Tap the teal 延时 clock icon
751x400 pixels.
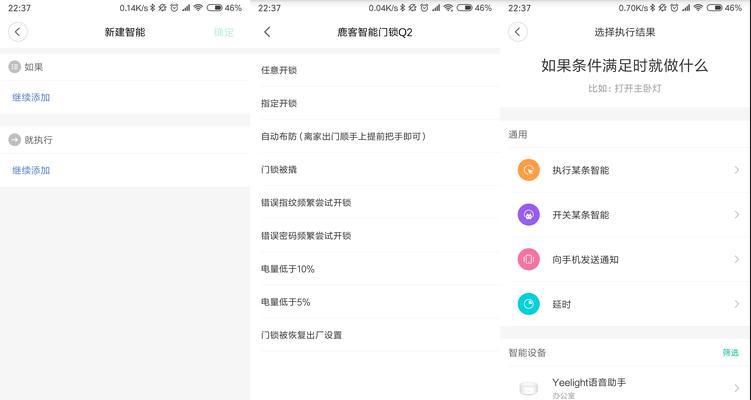pos(529,304)
